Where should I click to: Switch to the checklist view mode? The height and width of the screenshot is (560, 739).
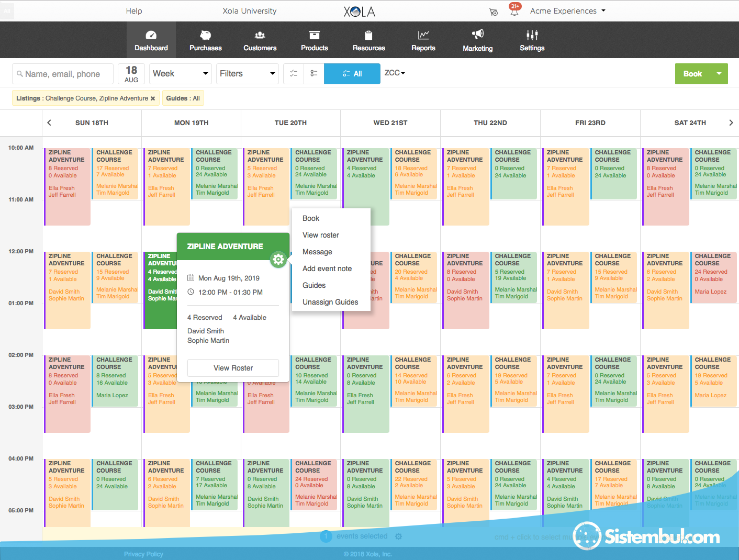pyautogui.click(x=294, y=74)
